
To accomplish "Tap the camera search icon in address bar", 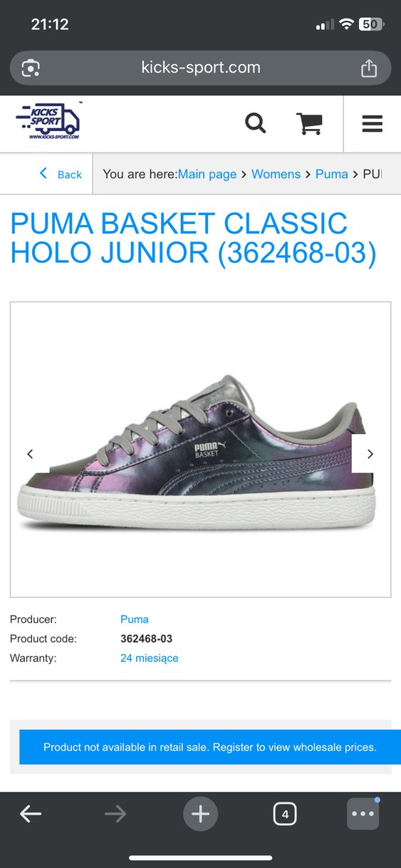I will pyautogui.click(x=31, y=68).
